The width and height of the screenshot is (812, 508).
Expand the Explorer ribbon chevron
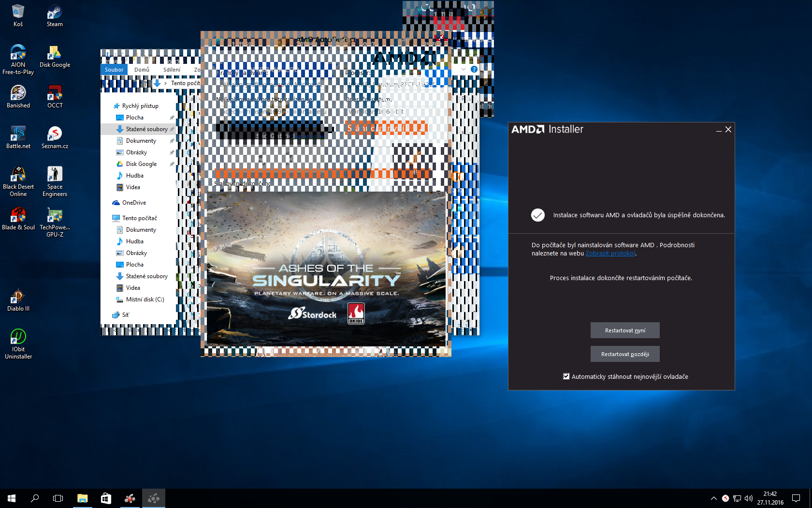(x=464, y=69)
